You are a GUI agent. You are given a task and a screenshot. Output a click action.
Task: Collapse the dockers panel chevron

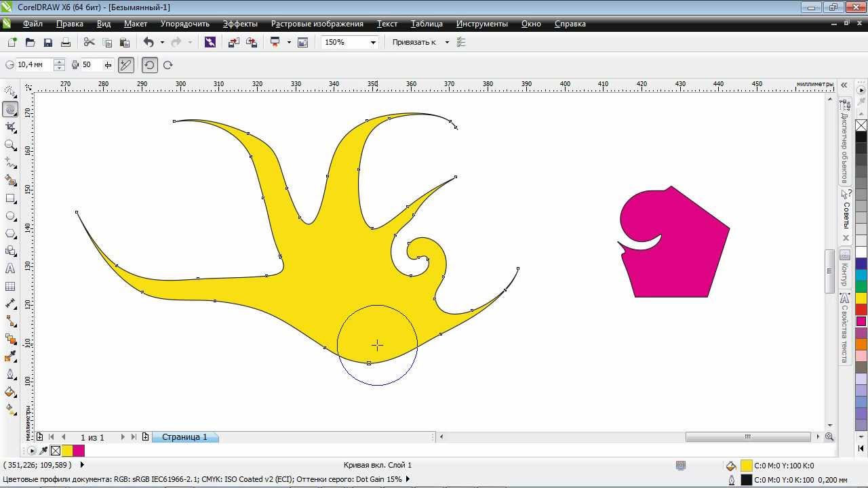[844, 85]
